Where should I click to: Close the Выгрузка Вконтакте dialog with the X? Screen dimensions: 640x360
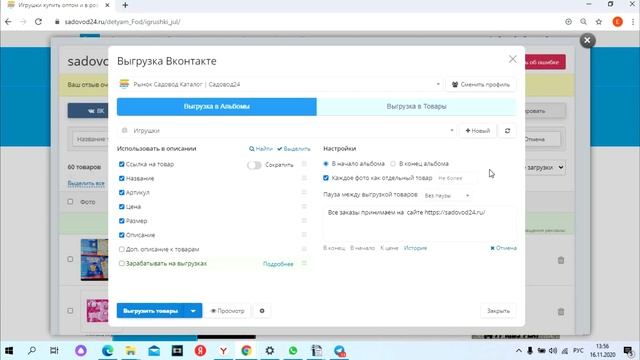pos(513,59)
